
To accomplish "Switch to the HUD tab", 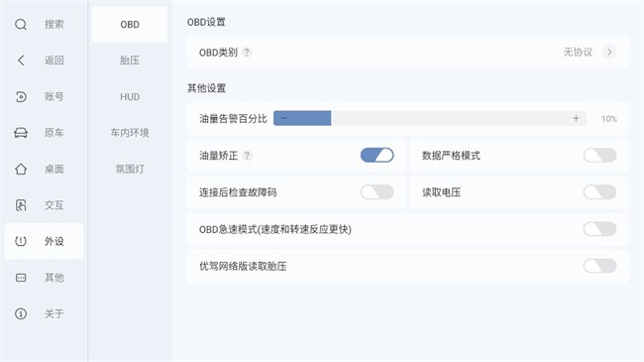I will click(x=130, y=96).
